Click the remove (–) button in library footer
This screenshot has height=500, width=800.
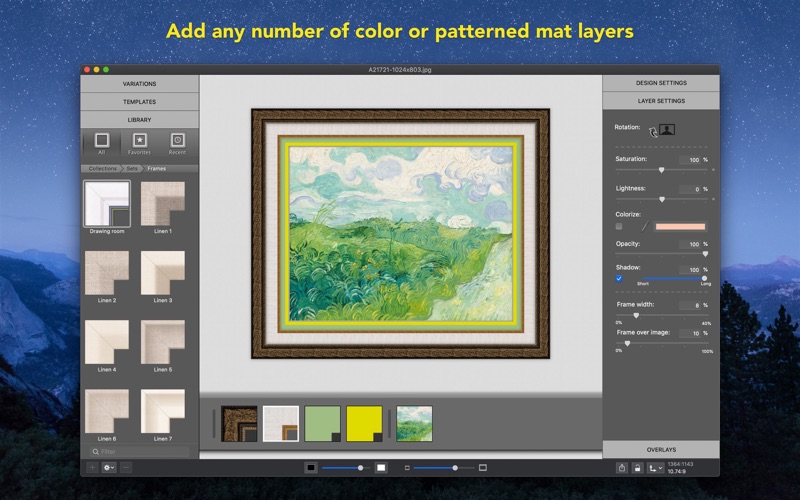(x=126, y=467)
